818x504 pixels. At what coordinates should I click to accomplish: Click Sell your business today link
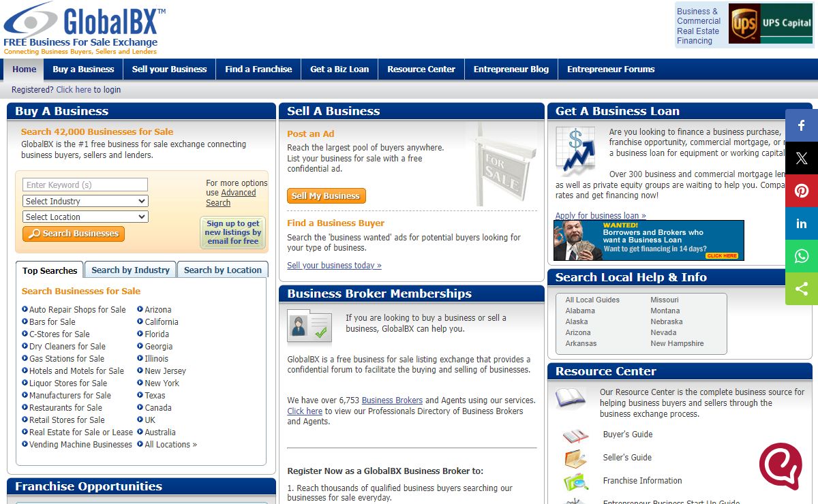[x=334, y=266]
